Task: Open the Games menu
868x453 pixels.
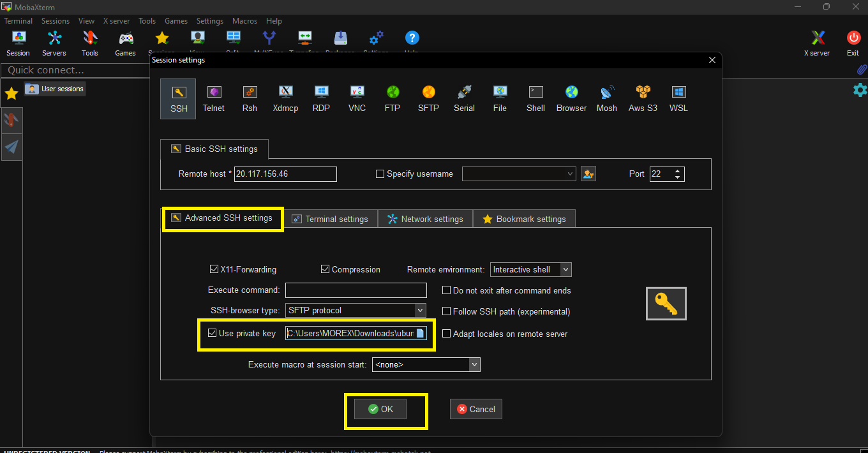Action: pyautogui.click(x=176, y=21)
